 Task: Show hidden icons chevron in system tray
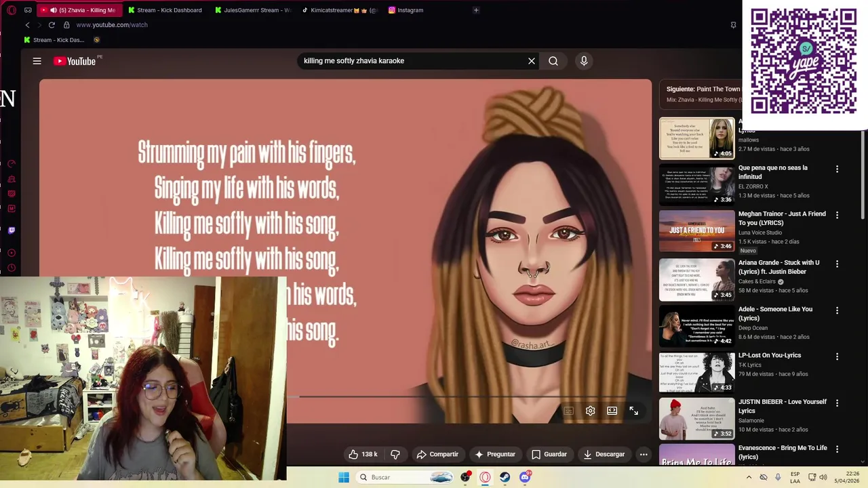749,477
